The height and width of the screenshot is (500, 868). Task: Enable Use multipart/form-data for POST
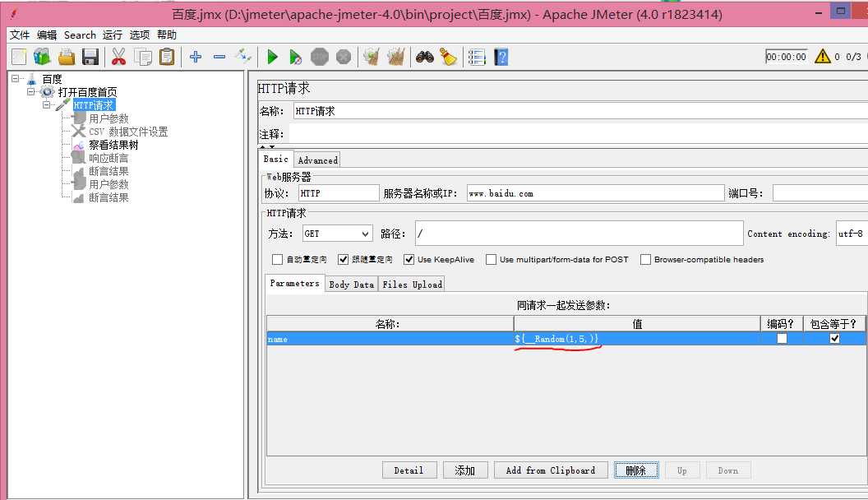coord(491,259)
